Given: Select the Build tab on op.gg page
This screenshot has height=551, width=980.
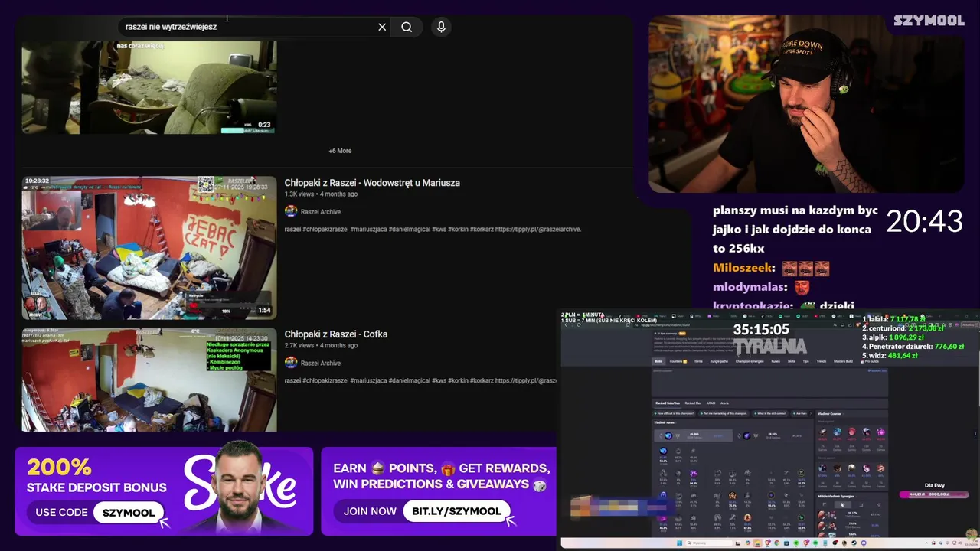Looking at the screenshot, I should point(658,361).
